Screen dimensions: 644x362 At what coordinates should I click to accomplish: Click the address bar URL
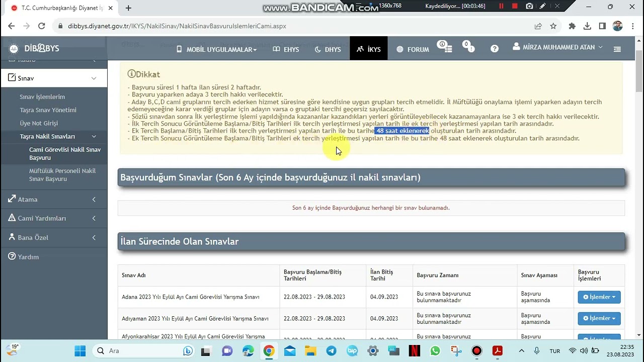(177, 26)
